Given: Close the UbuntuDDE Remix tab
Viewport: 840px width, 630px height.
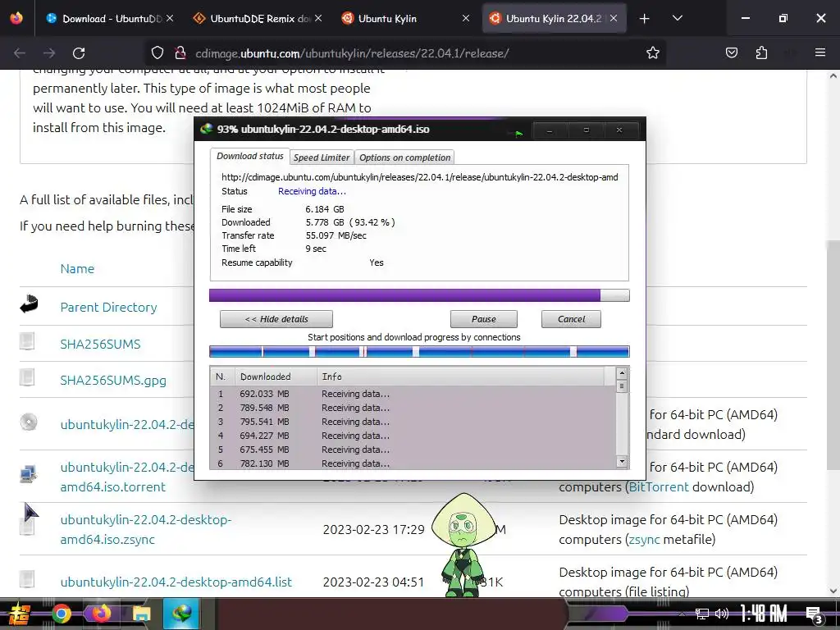Looking at the screenshot, I should pos(318,18).
